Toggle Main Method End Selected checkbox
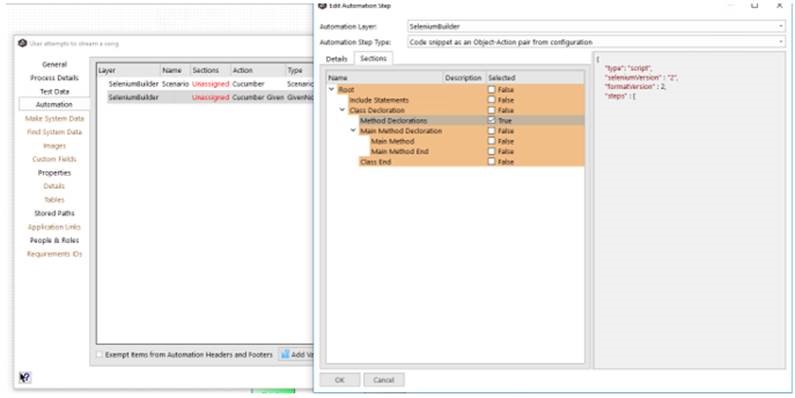The width and height of the screenshot is (795, 398). click(x=491, y=152)
